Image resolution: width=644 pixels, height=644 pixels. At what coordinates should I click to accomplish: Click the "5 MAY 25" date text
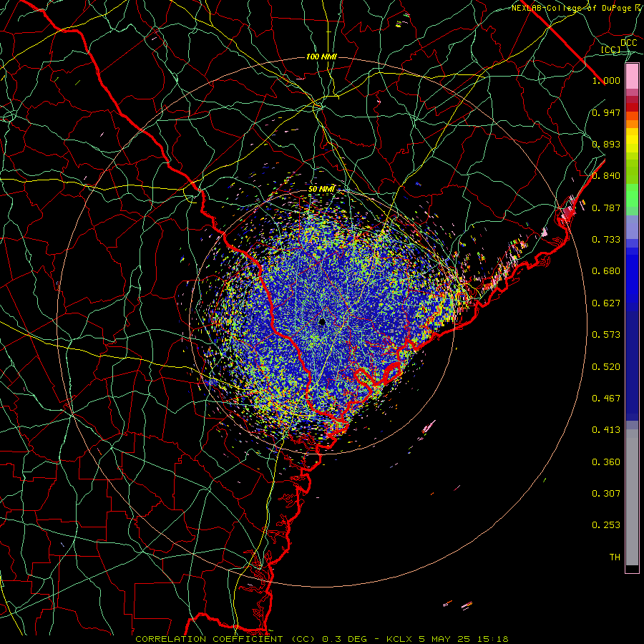tap(446, 639)
